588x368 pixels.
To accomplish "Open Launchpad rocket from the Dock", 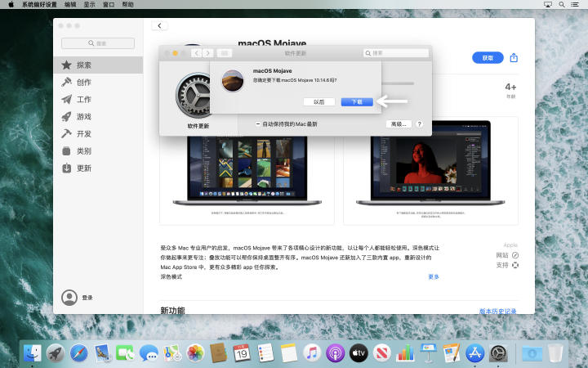I will [x=56, y=353].
